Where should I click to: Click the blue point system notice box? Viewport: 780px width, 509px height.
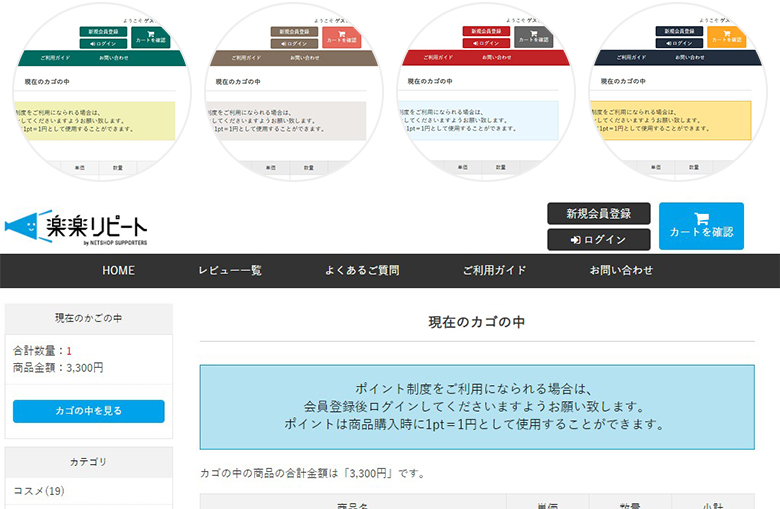[477, 407]
